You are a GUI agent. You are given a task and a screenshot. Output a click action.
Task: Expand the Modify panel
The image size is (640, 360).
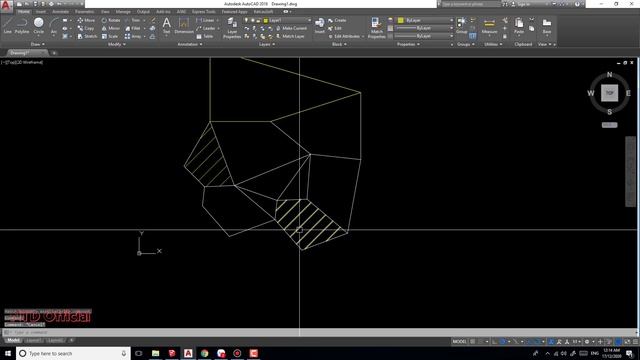(116, 44)
